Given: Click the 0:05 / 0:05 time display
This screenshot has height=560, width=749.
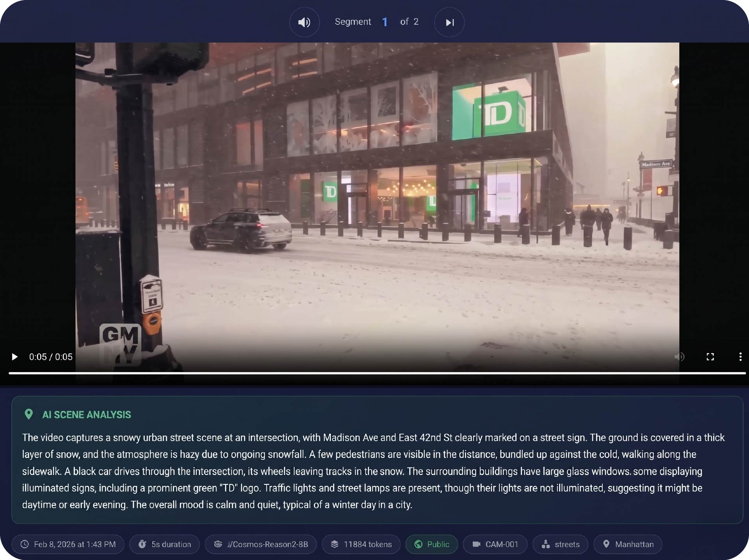Looking at the screenshot, I should click(51, 357).
